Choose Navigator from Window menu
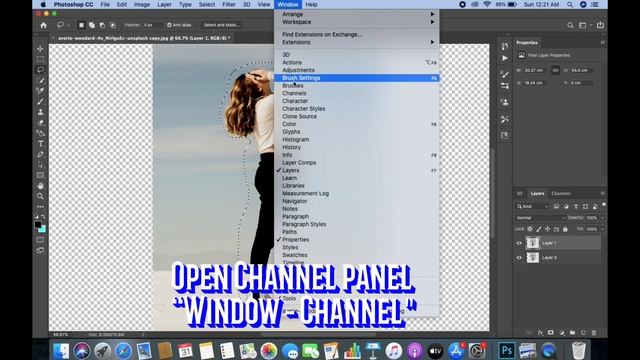 (x=357, y=201)
